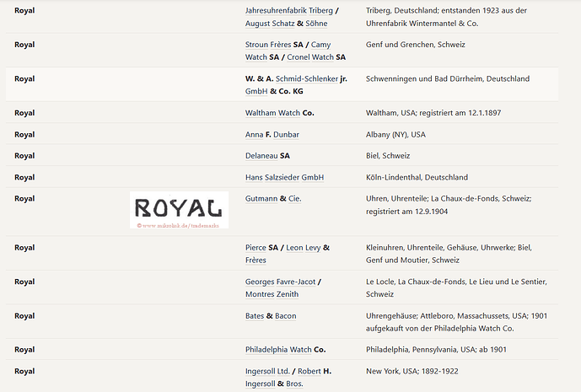Click the 'New York, USA; 1892-1922' cell
Screen dimensions: 581x392
412,371
